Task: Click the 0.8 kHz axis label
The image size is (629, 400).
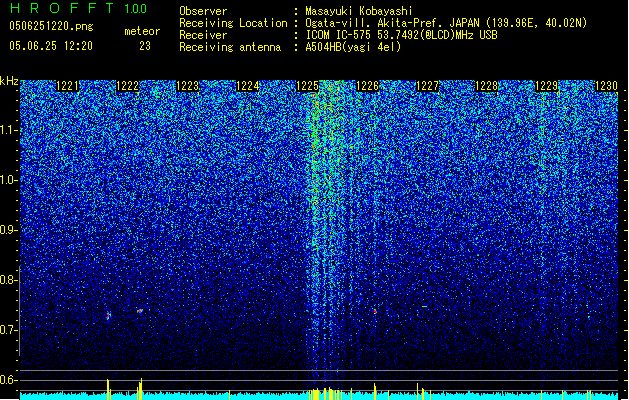Action: (x=9, y=280)
